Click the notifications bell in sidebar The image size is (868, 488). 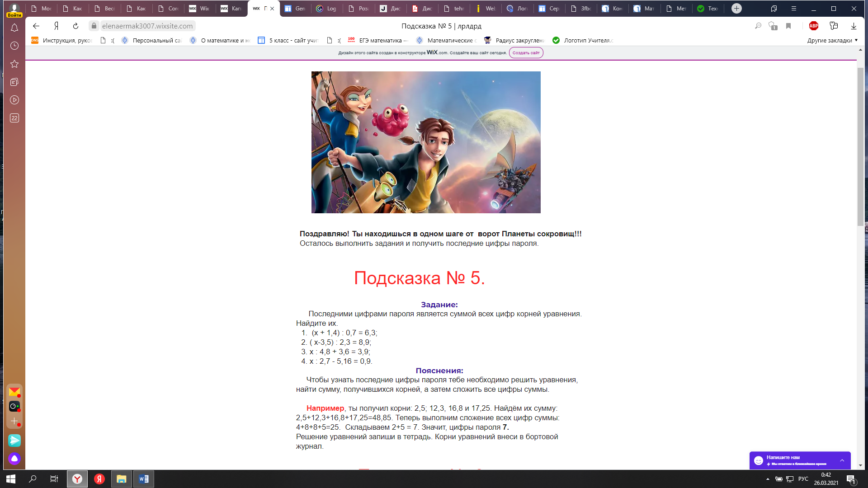tap(14, 28)
